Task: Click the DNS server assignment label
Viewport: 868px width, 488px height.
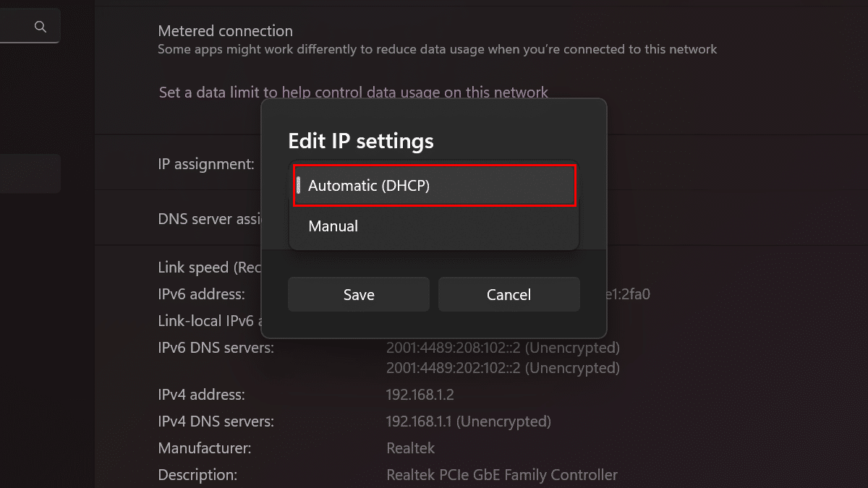Action: coord(210,219)
